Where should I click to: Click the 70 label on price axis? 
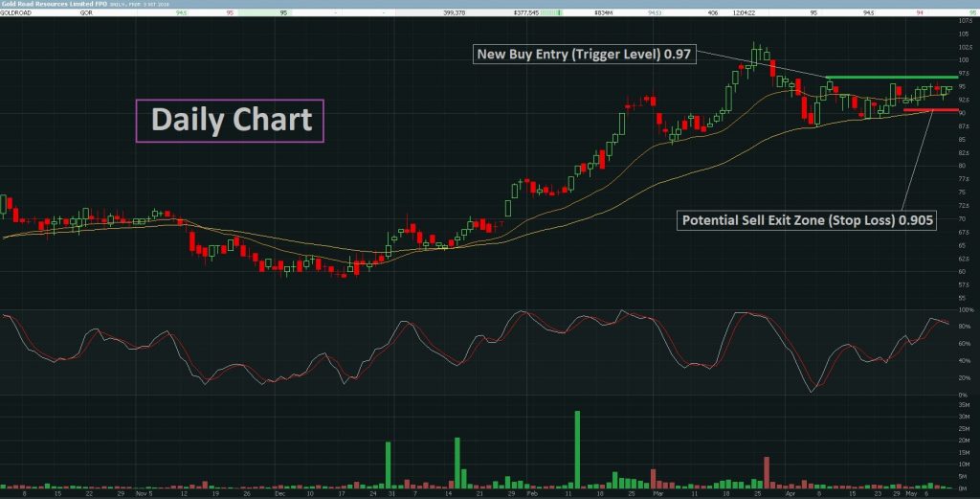pyautogui.click(x=961, y=219)
